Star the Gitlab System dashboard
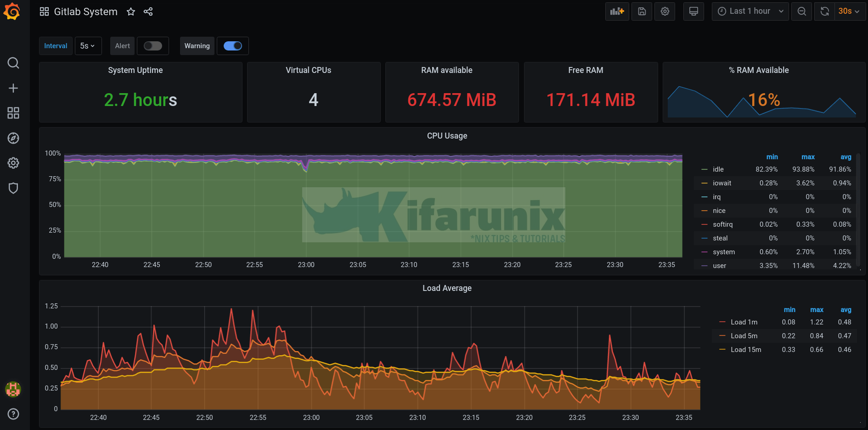 tap(131, 11)
